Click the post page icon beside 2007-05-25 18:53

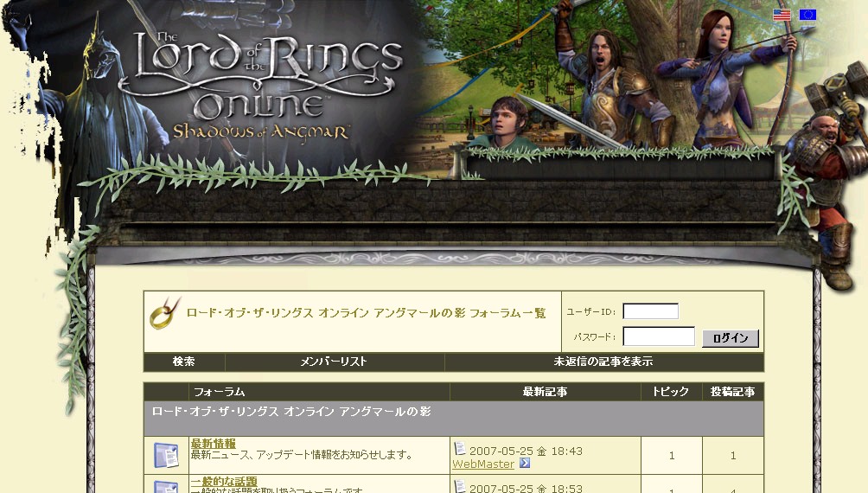click(460, 487)
